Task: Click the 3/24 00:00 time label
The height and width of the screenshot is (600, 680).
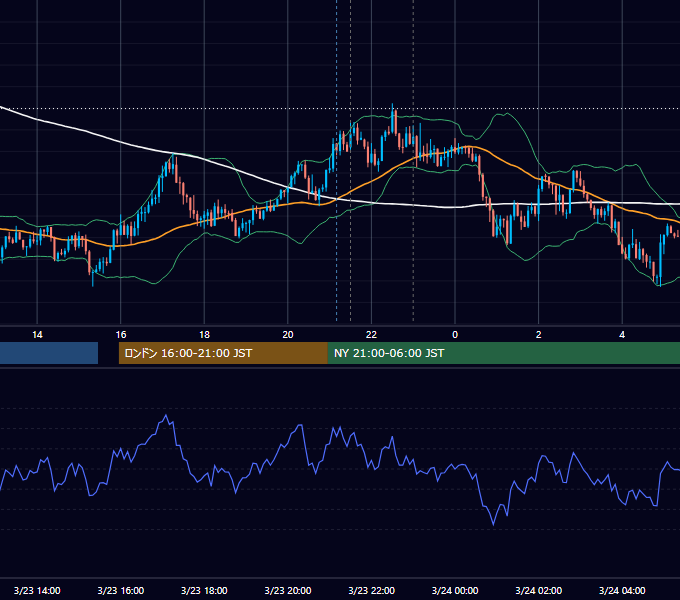Action: pyautogui.click(x=455, y=590)
